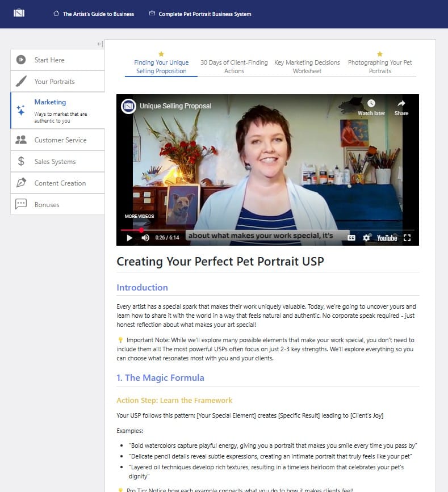This screenshot has width=448, height=492.
Task: Select the Marketing sidebar item
Action: [57, 111]
